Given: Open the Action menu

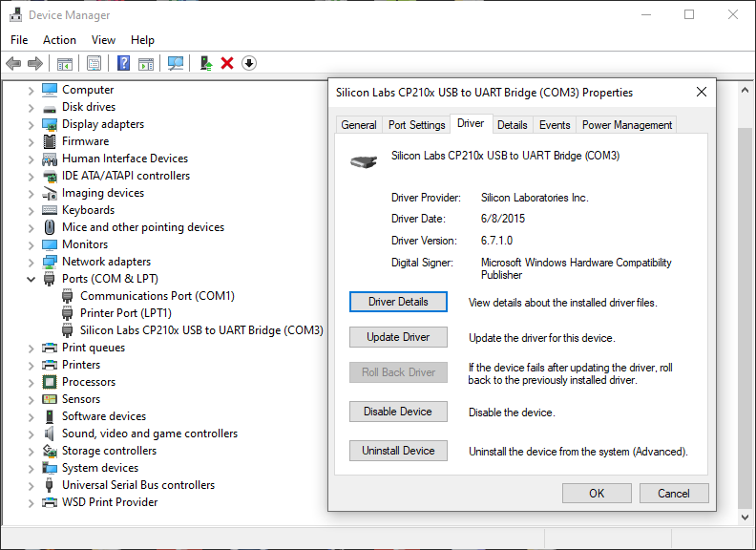Looking at the screenshot, I should 59,40.
